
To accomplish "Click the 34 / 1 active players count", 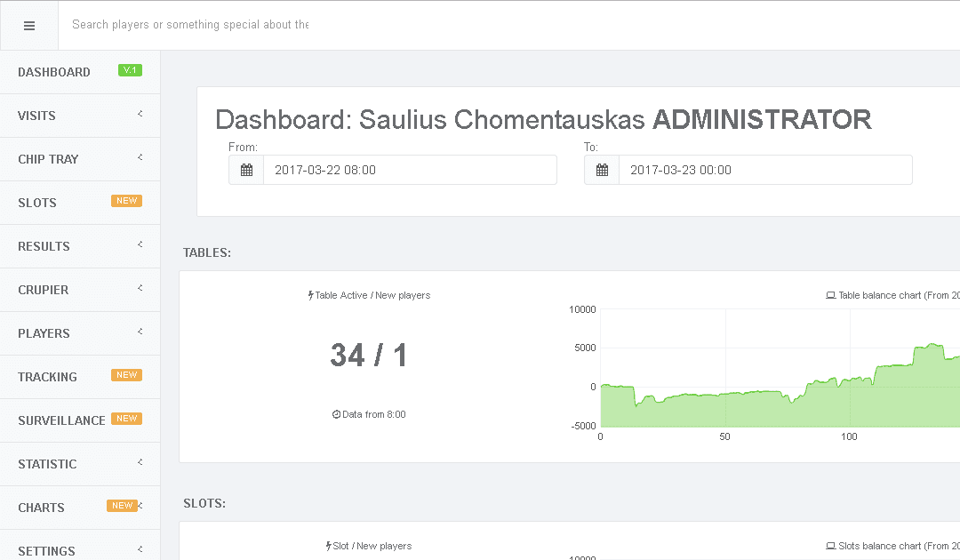I will 369,355.
